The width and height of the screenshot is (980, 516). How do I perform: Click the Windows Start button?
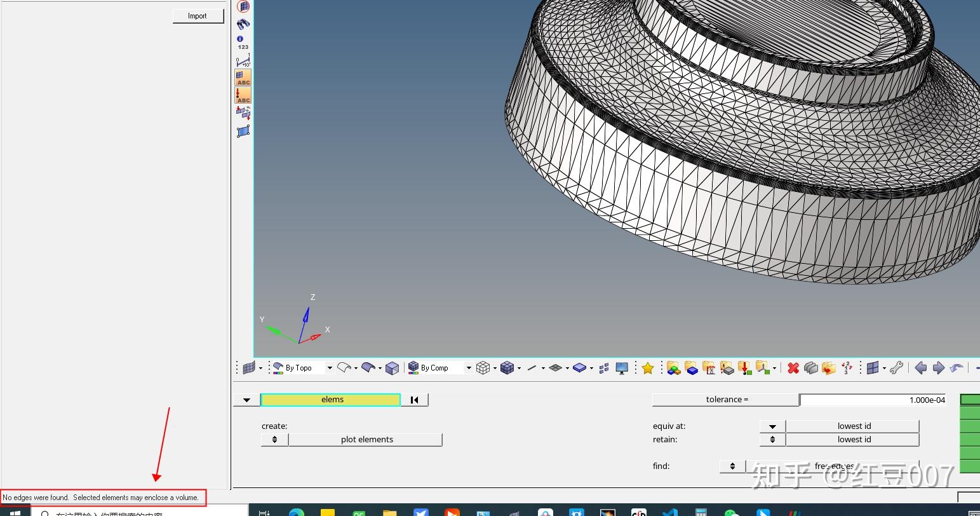click(15, 512)
